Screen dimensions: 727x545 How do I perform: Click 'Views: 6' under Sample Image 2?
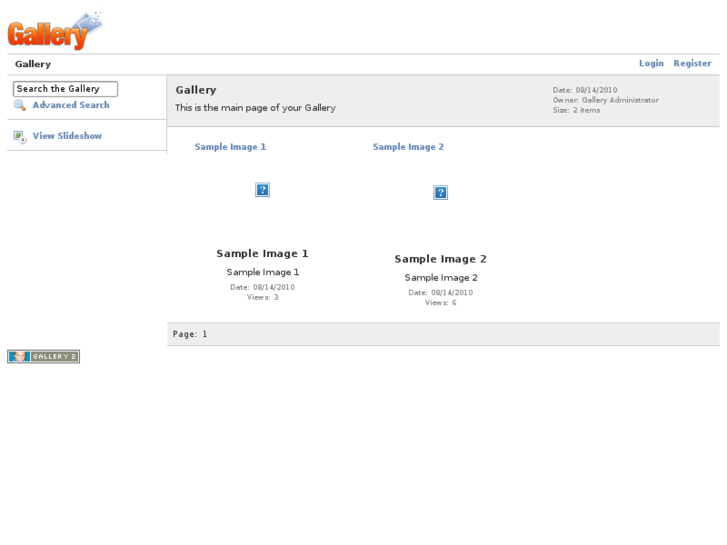pyautogui.click(x=440, y=303)
